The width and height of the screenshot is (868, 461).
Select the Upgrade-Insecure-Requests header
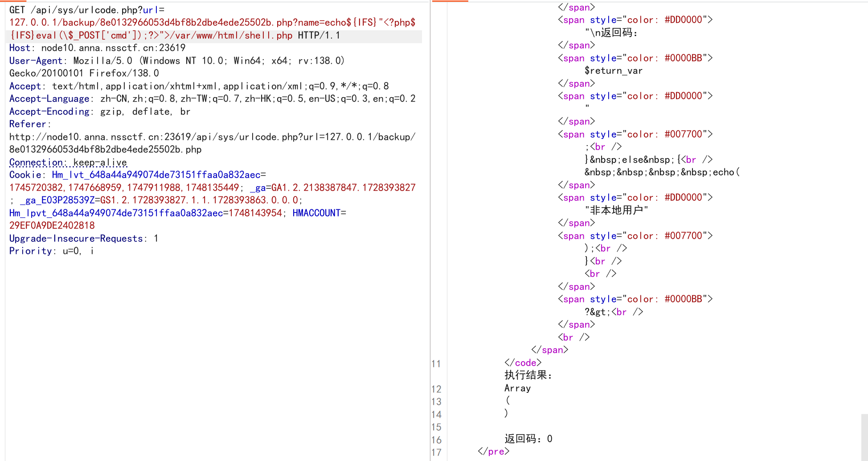click(77, 238)
